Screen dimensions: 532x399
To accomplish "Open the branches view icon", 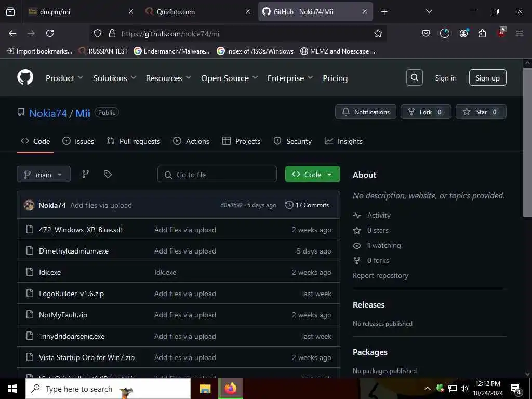I will point(86,175).
